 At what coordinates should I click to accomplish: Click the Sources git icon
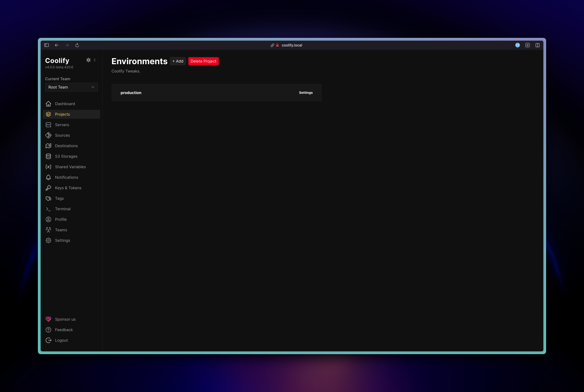tap(48, 135)
